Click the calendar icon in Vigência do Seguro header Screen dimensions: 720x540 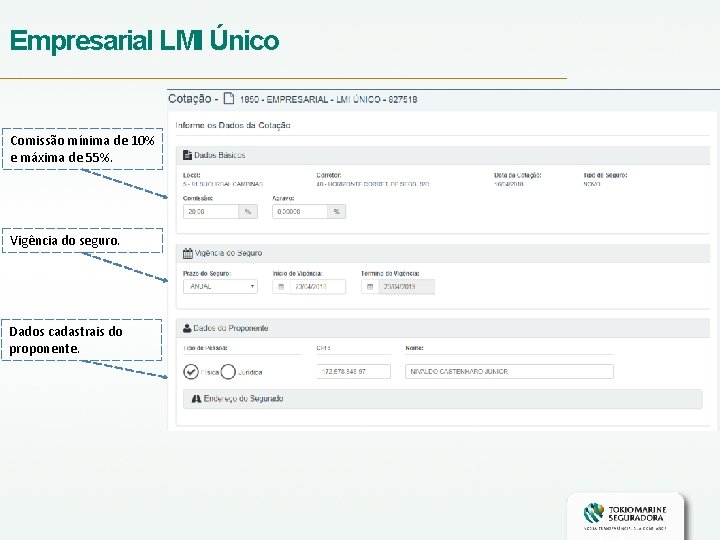coord(187,253)
